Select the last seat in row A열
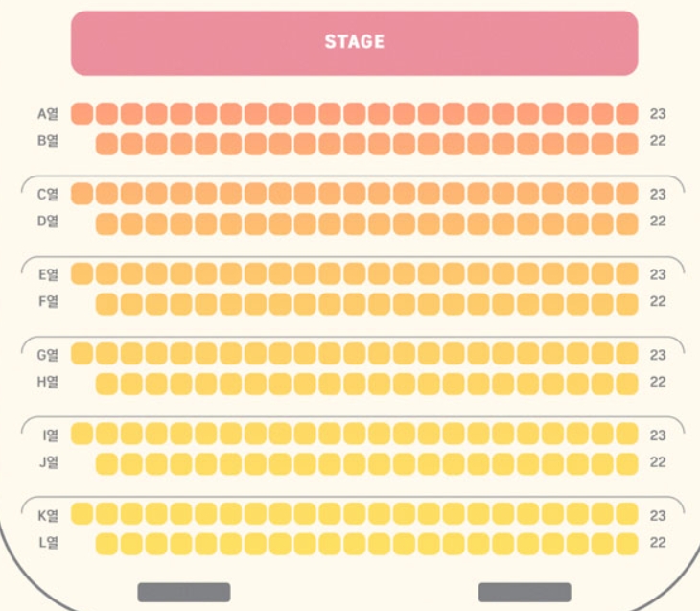 coord(627,113)
